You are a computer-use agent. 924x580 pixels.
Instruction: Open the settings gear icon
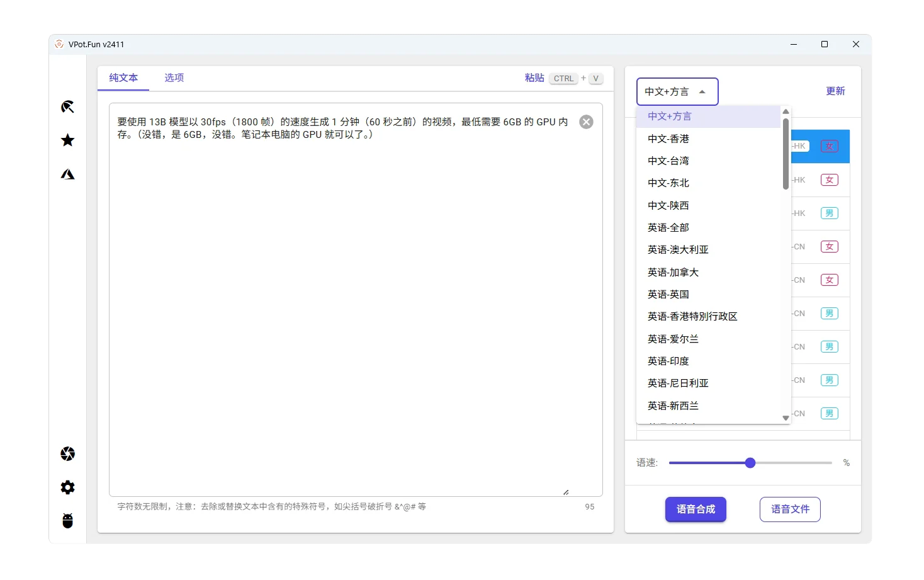(67, 487)
